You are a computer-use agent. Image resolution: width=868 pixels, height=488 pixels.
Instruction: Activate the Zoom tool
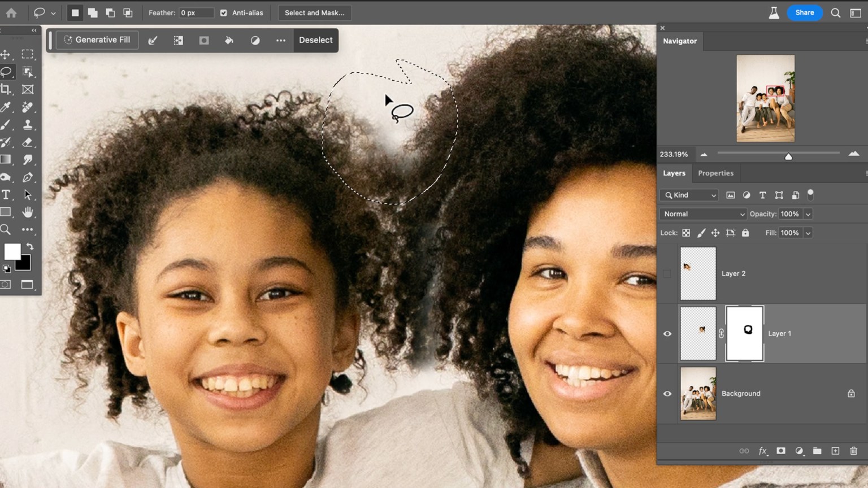click(6, 229)
